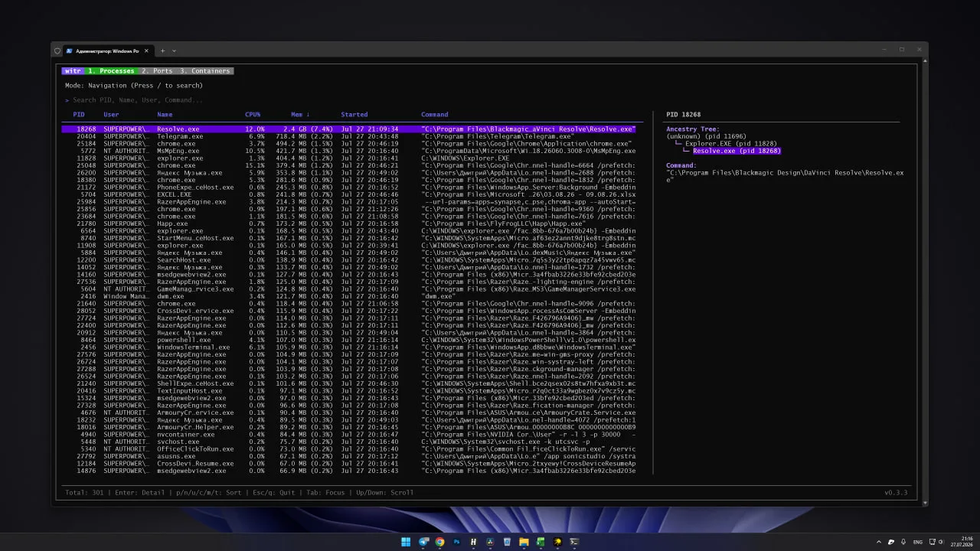Open network and volume quick settings
This screenshot has width=980, height=551.
[x=937, y=542]
